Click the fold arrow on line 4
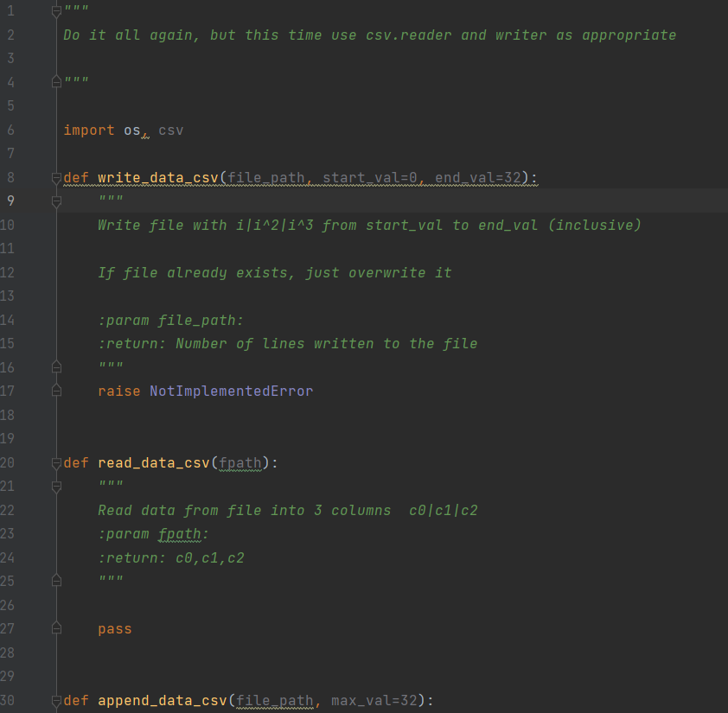 click(56, 80)
